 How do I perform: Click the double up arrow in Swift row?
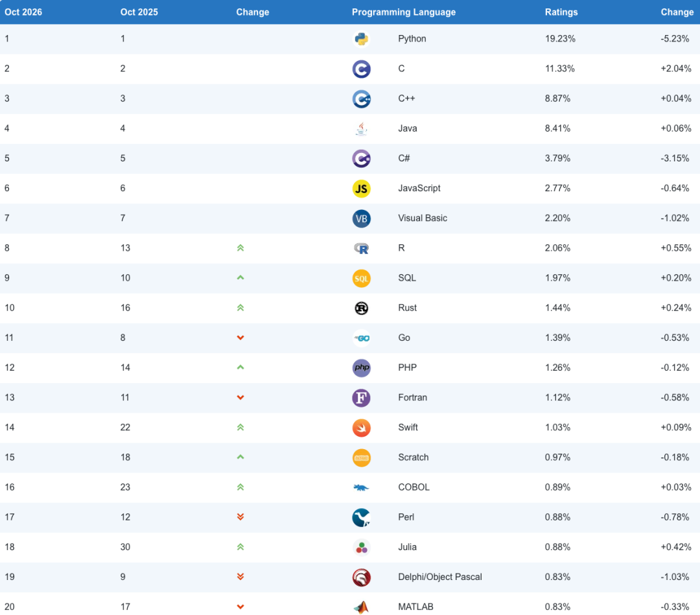click(x=240, y=427)
